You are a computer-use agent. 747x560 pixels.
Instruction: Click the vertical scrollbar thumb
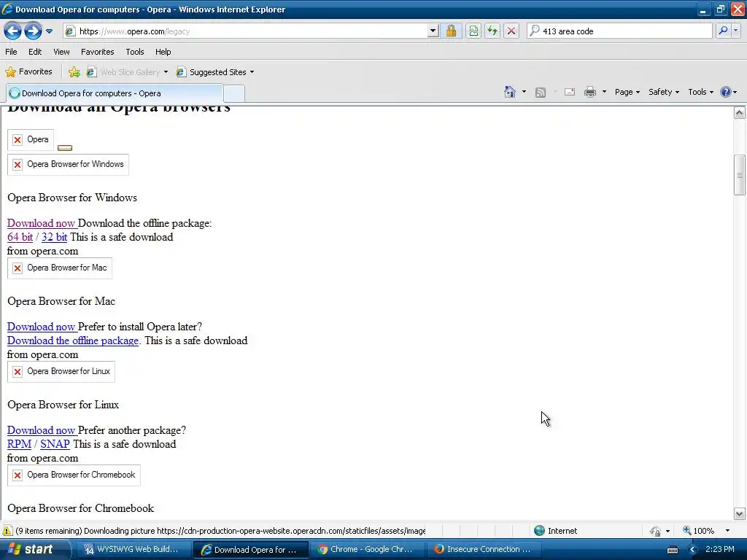[x=740, y=175]
